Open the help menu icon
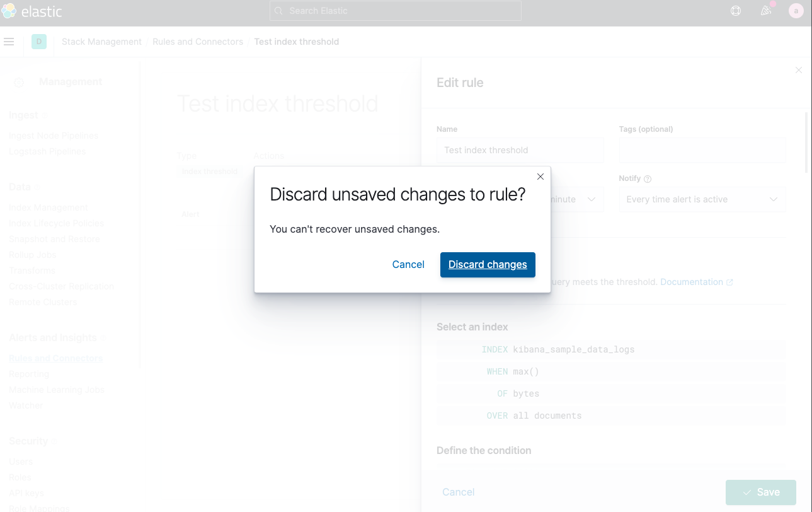This screenshot has height=512, width=812. pos(735,11)
